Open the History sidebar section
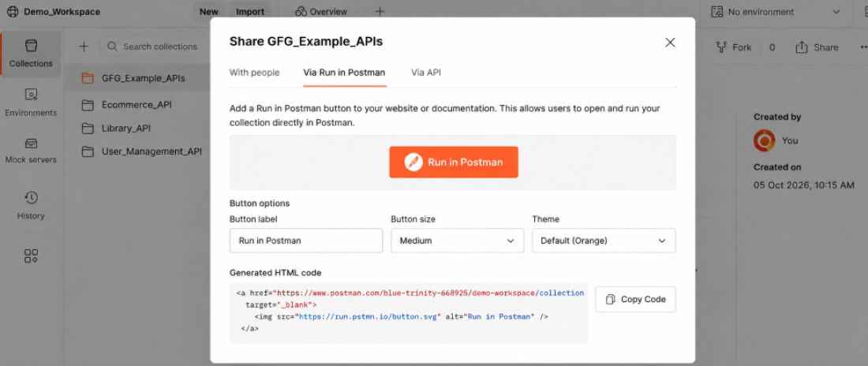 point(31,205)
